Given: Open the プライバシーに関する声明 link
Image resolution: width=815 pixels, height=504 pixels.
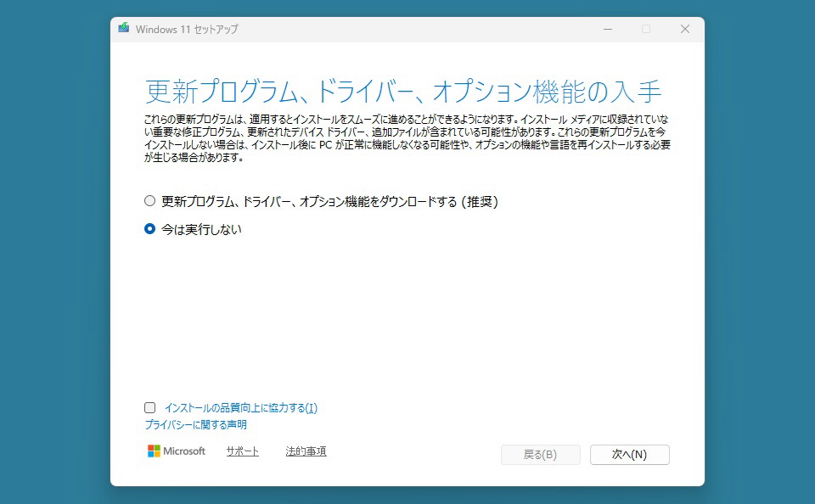Looking at the screenshot, I should 196,425.
